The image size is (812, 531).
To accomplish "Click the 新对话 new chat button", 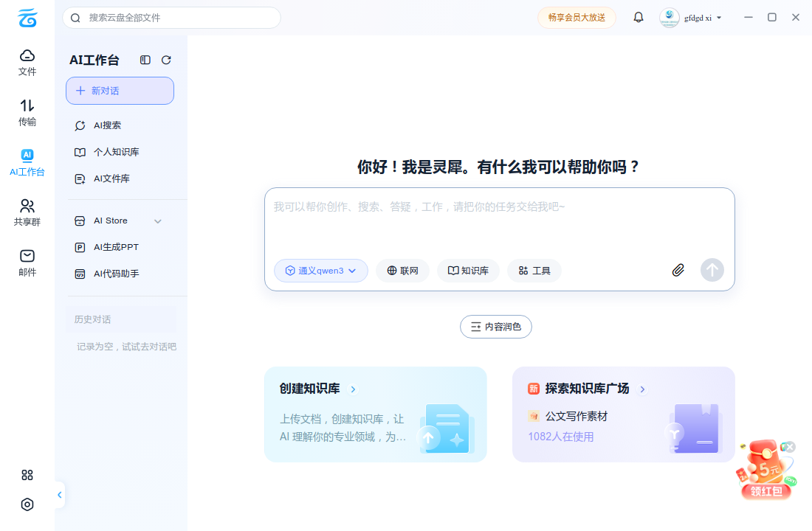I will tap(120, 91).
